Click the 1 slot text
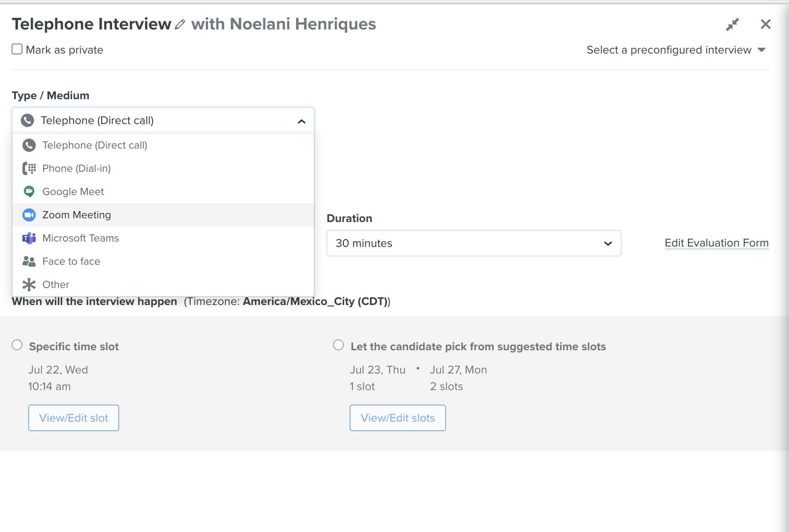Image resolution: width=789 pixels, height=532 pixels. coord(362,386)
